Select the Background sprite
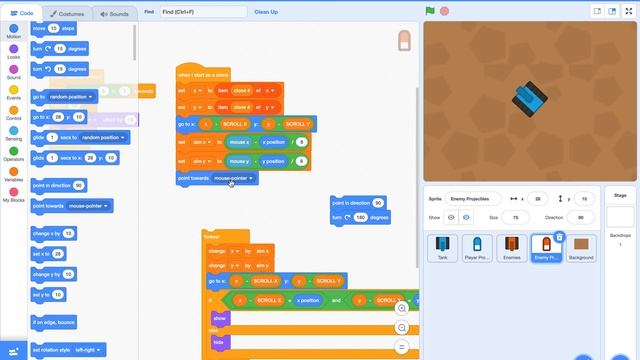640x360 pixels. (x=581, y=248)
